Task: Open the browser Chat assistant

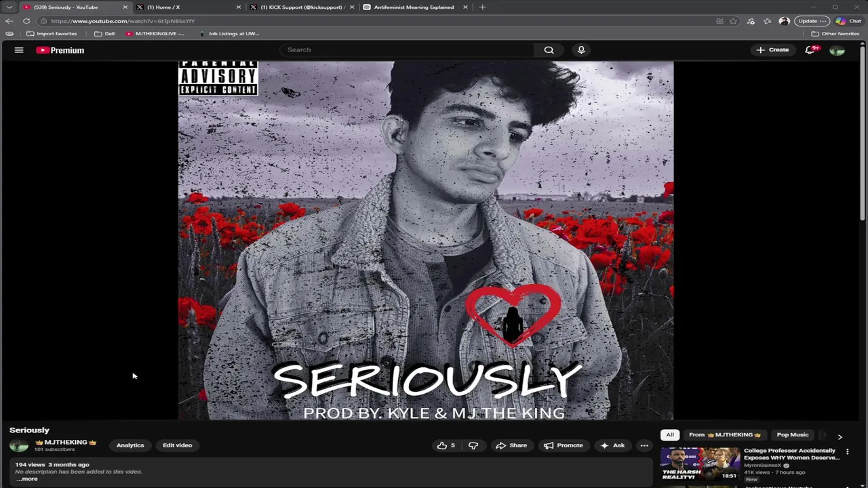Action: pos(848,21)
